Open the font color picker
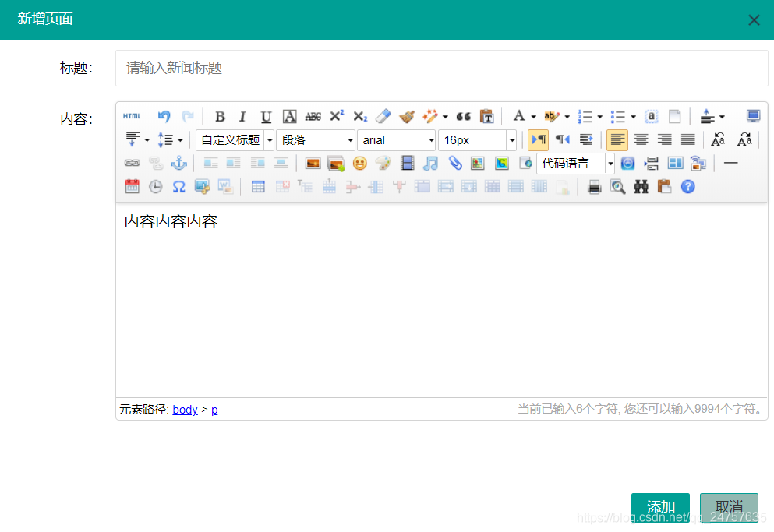This screenshot has height=532, width=774. coord(518,115)
